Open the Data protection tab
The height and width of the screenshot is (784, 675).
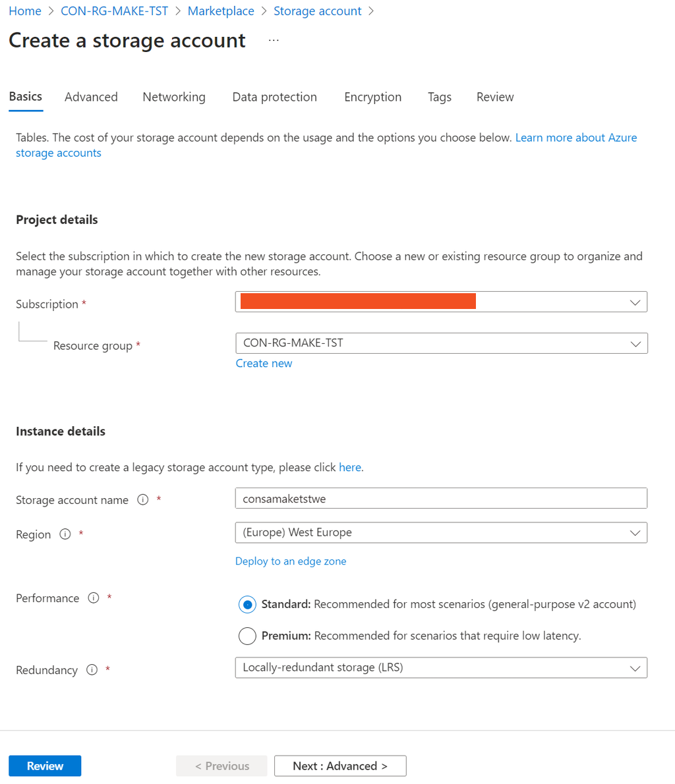coord(274,97)
